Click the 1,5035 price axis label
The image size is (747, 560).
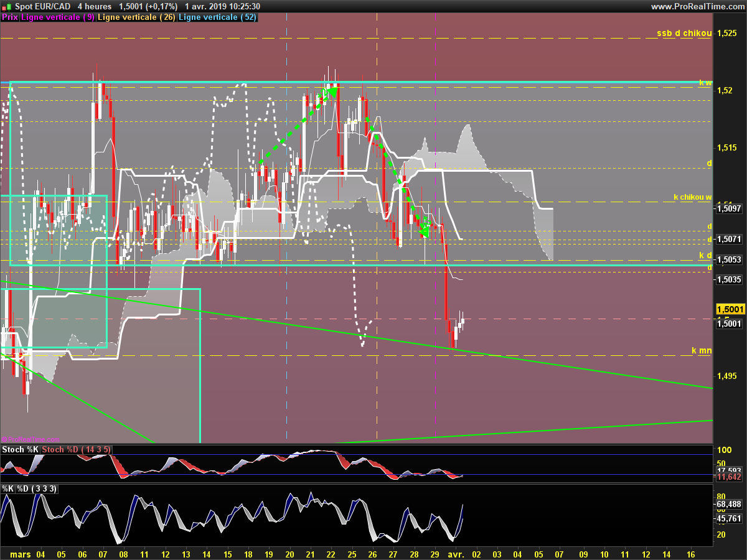(x=729, y=280)
